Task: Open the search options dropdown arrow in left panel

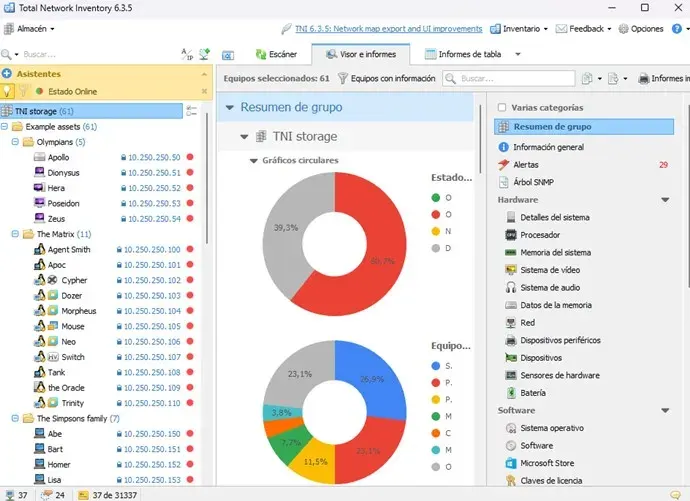Action: point(17,54)
